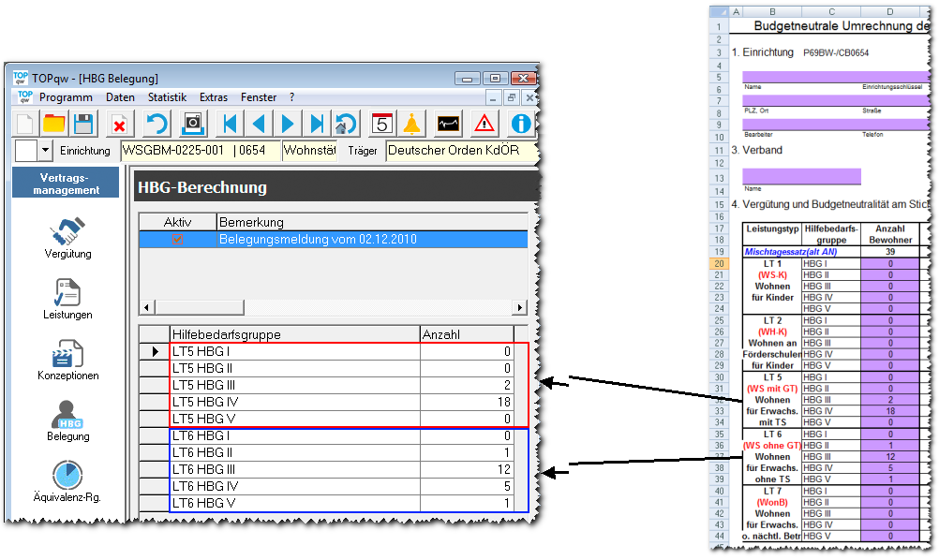This screenshot has height=560, width=939.
Task: Open the Extras menu
Action: click(x=214, y=97)
